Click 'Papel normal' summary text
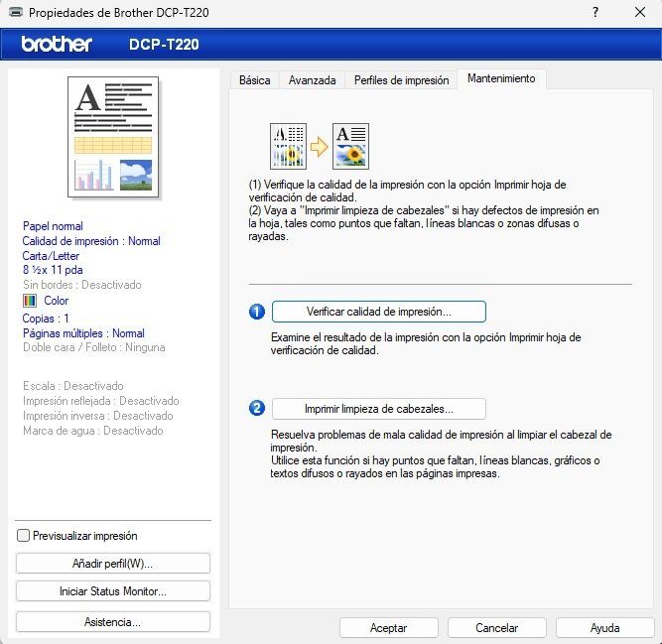This screenshot has width=662, height=644. (x=53, y=226)
